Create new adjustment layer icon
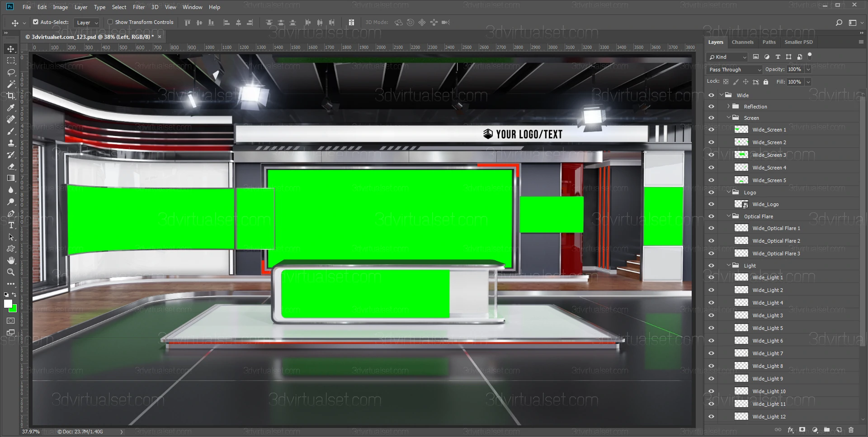868x437 pixels. (x=815, y=430)
